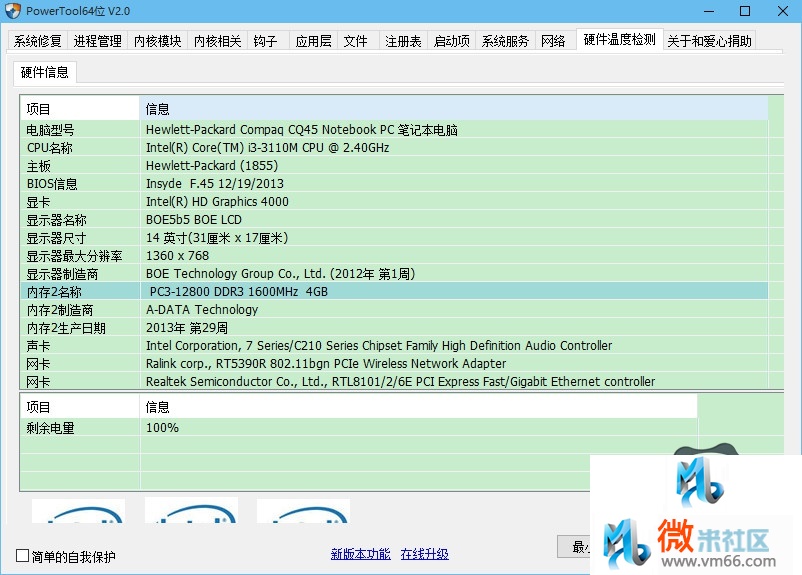Select the highlighted 内存2名称 row
Viewport: 802px width, 575px height.
(x=394, y=292)
